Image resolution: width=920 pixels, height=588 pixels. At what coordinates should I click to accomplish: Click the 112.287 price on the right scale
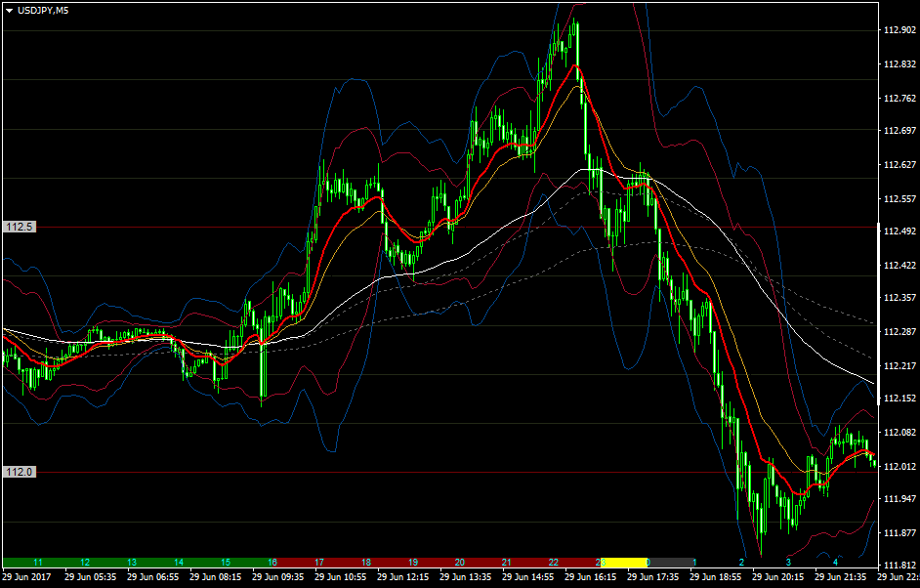(x=899, y=332)
